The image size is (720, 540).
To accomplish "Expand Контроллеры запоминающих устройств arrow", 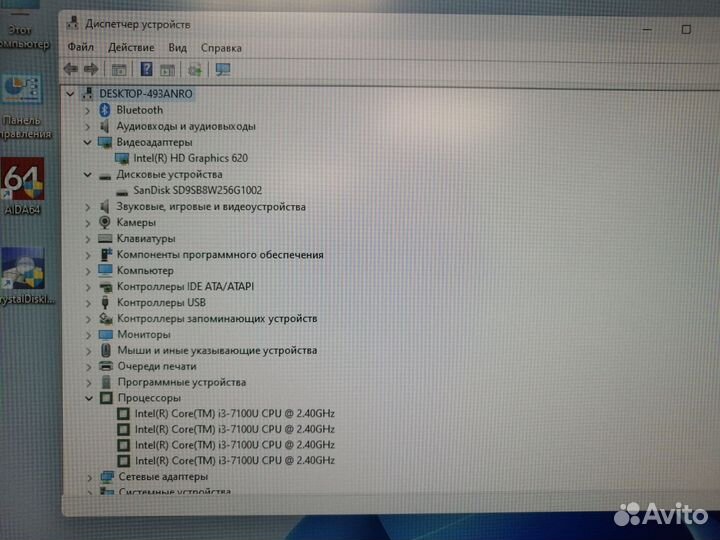I will (88, 319).
